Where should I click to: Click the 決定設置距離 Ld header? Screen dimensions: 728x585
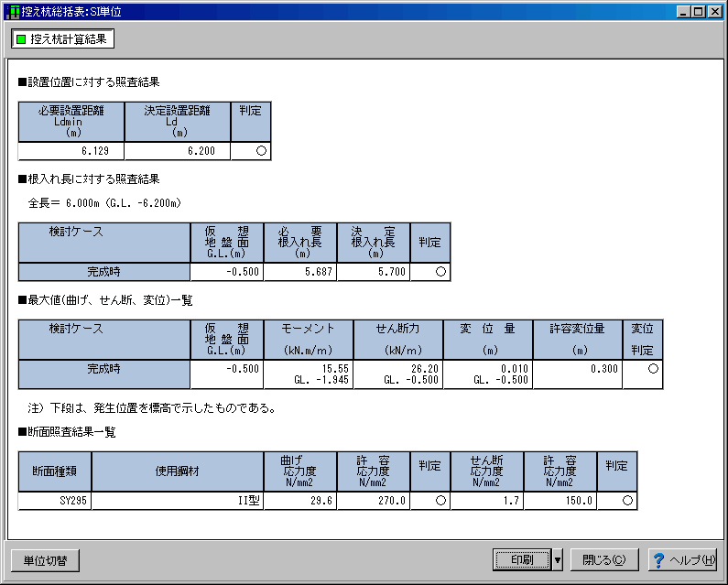(x=178, y=122)
